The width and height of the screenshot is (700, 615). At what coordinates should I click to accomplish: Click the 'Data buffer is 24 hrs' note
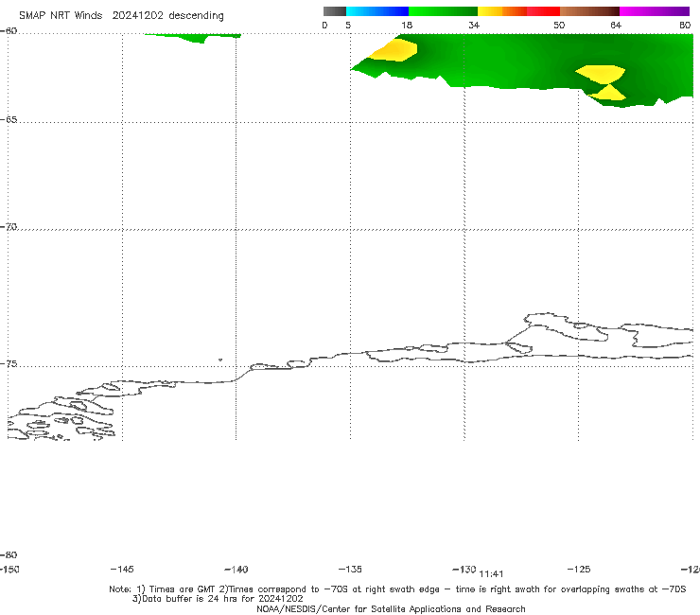218,599
